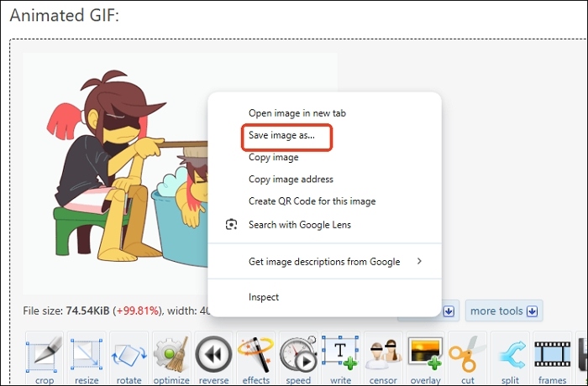Click the rotate tool icon
This screenshot has height=386, width=588.
pyautogui.click(x=129, y=356)
